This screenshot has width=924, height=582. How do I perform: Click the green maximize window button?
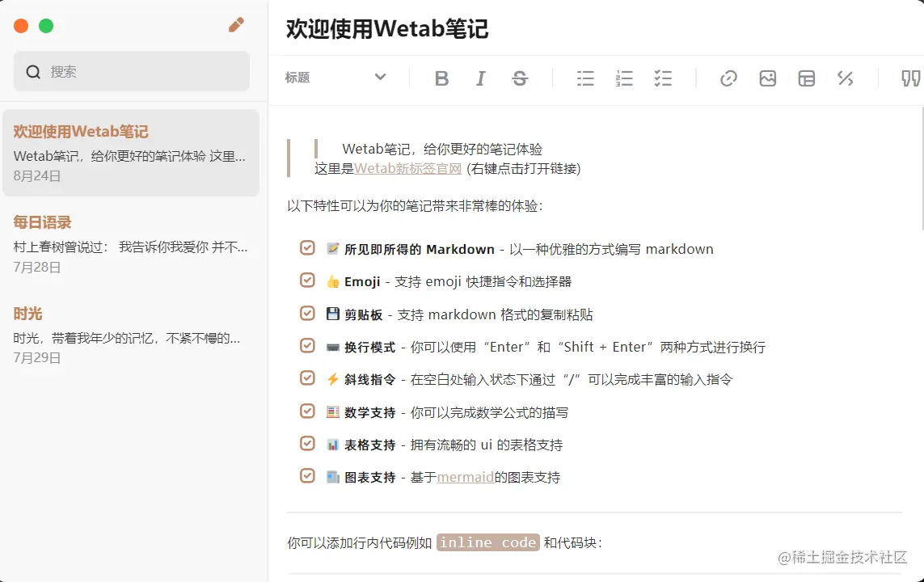pyautogui.click(x=46, y=26)
